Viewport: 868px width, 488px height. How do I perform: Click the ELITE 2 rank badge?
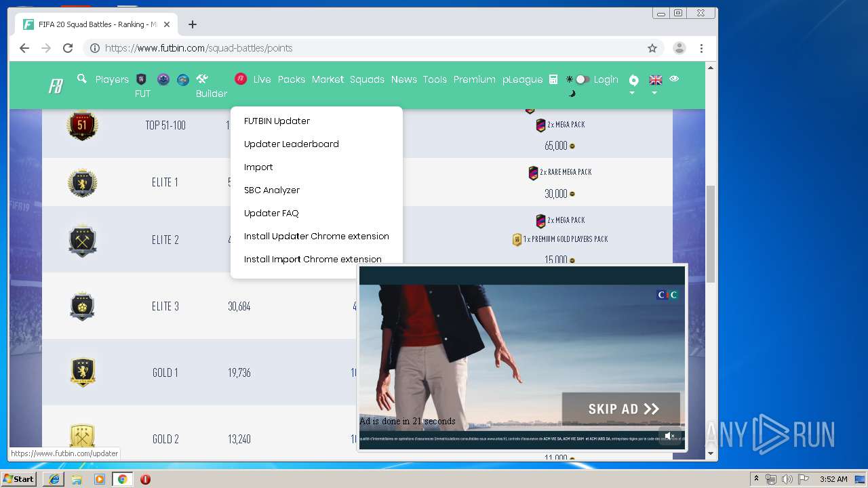click(82, 240)
